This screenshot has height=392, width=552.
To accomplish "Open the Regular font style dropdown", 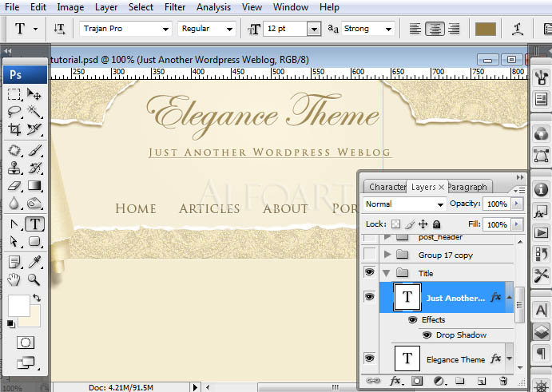I will pos(229,30).
